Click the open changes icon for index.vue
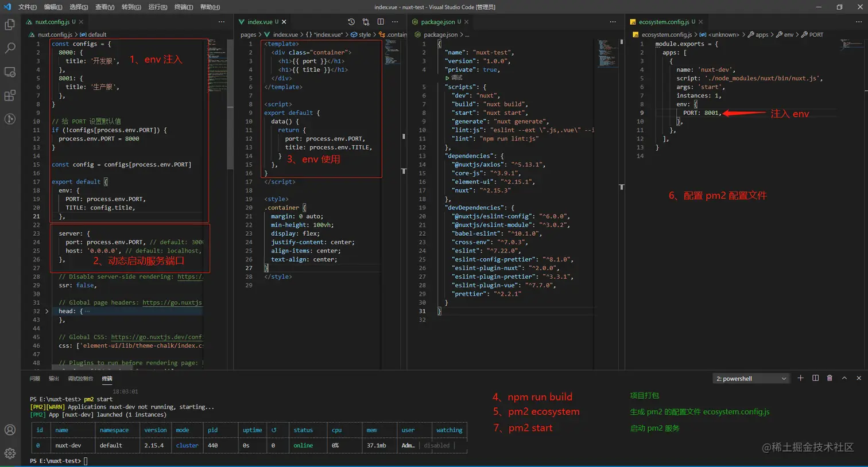The height and width of the screenshot is (467, 868). [366, 22]
